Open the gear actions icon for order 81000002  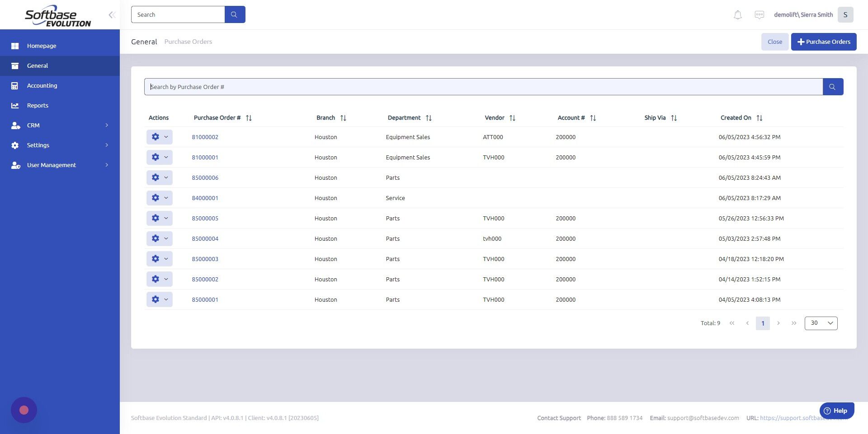(156, 136)
